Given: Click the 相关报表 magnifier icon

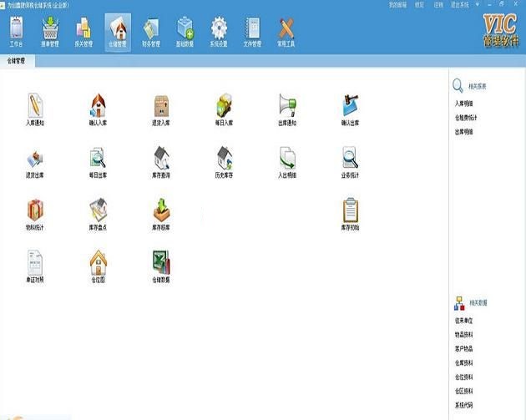Looking at the screenshot, I should (x=458, y=86).
